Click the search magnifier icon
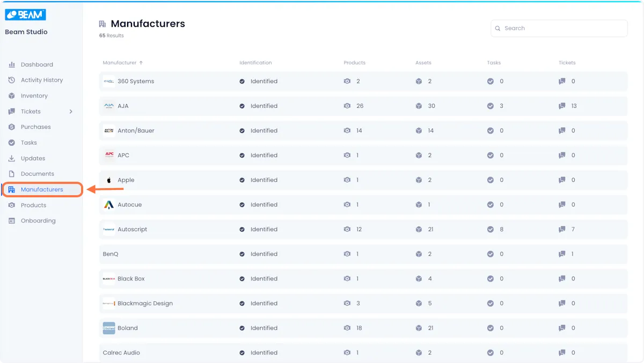Screen dimensions: 644x363 (x=498, y=28)
